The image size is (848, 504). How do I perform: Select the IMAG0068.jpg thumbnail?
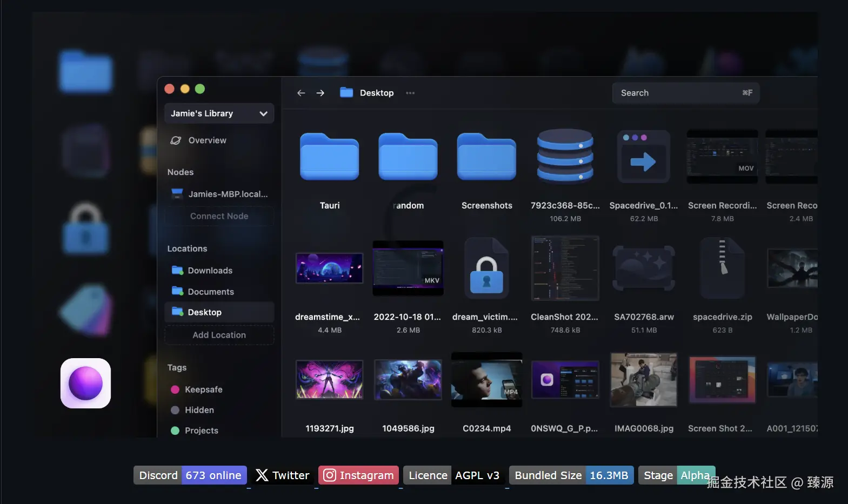tap(644, 380)
